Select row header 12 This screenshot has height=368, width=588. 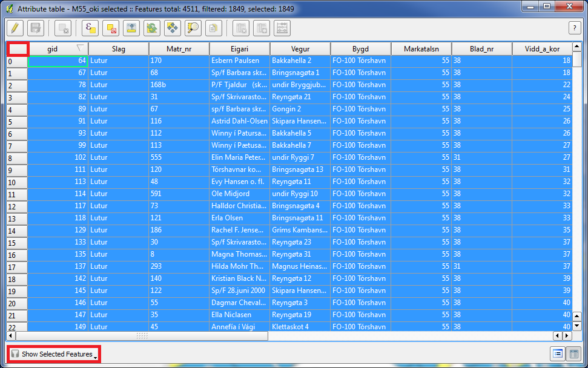[x=17, y=206]
